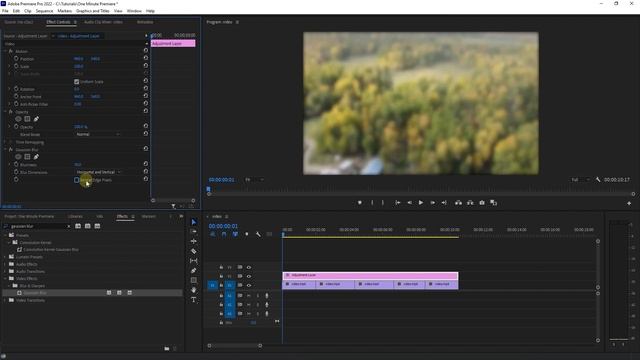Open the Markers menu
The height and width of the screenshot is (360, 640).
[x=64, y=11]
